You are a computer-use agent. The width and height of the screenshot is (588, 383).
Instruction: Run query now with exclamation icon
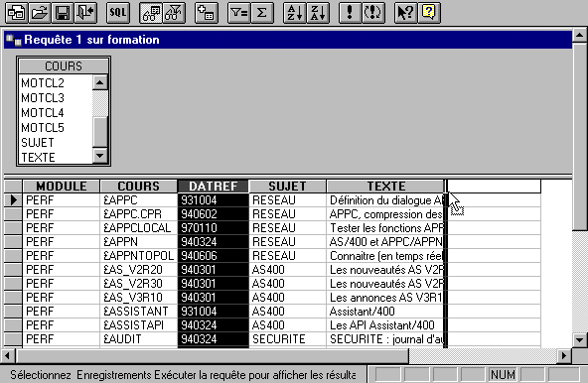coord(350,12)
